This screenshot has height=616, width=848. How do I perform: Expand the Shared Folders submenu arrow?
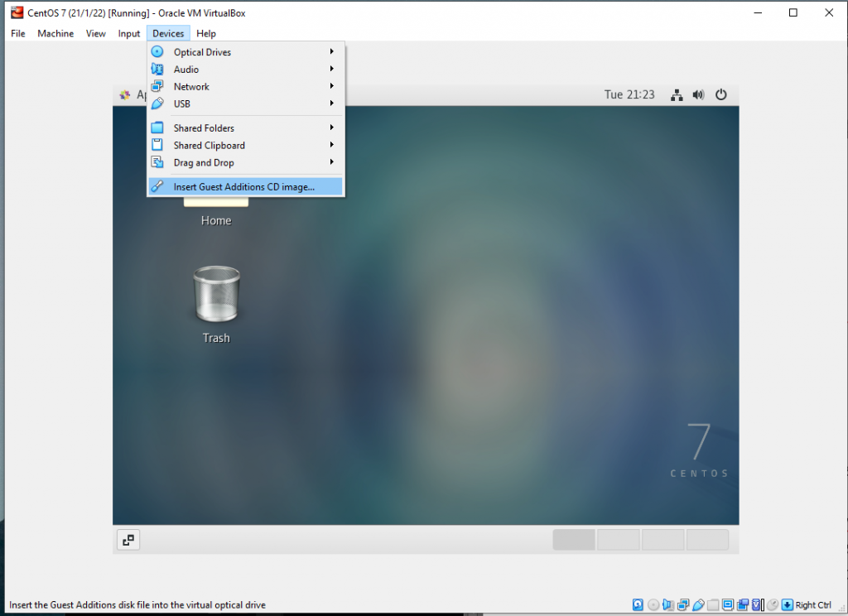[331, 128]
